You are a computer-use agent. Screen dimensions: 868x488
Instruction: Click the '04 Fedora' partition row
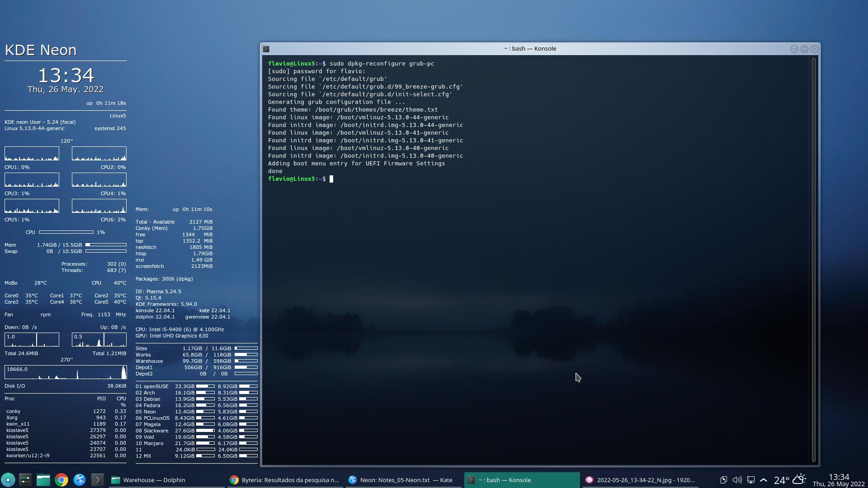click(197, 406)
